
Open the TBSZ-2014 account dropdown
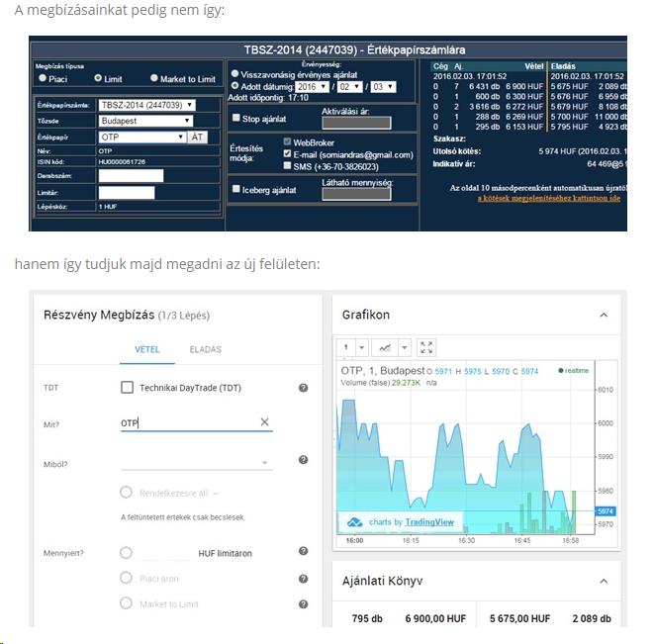tap(146, 105)
